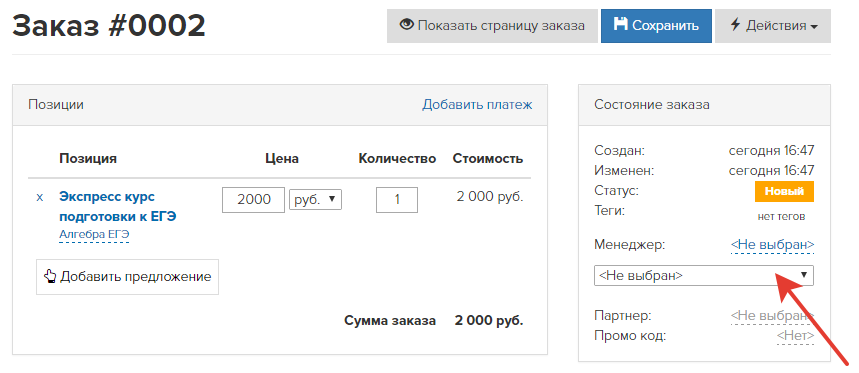This screenshot has height=373, width=859.
Task: Click the hand cursor icon on Добавить предложение
Action: coord(50,276)
